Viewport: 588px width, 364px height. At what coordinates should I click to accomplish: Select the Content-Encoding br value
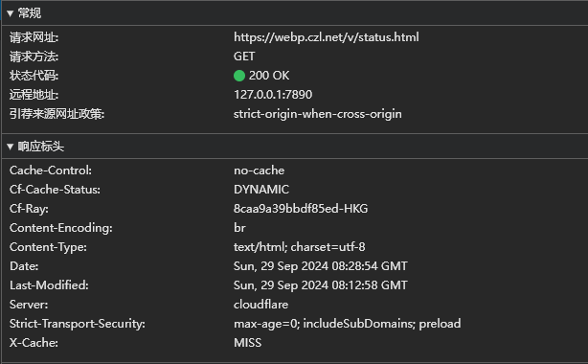pyautogui.click(x=239, y=228)
